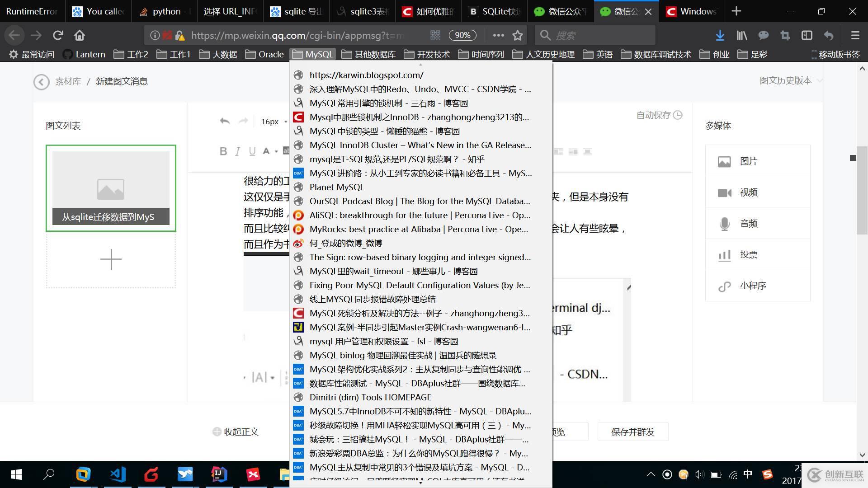Open the page QR code icon
The width and height of the screenshot is (868, 488).
(x=435, y=35)
